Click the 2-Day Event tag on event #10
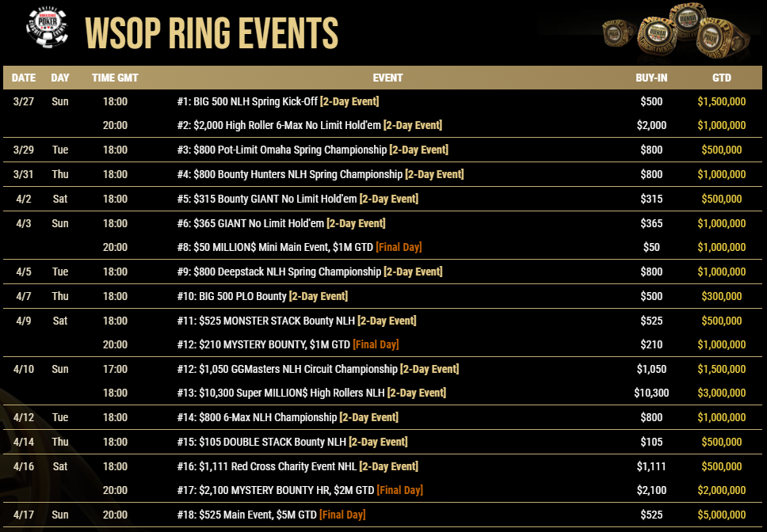 click(x=319, y=296)
